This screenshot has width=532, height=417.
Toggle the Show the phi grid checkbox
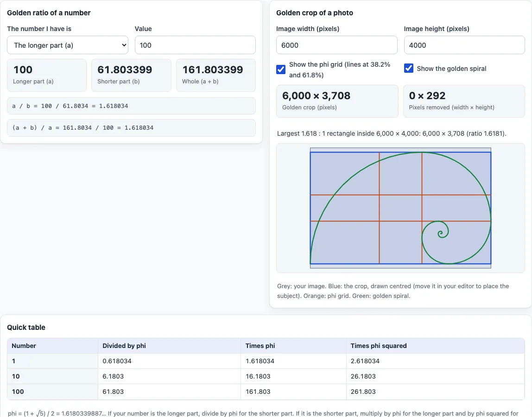click(281, 69)
